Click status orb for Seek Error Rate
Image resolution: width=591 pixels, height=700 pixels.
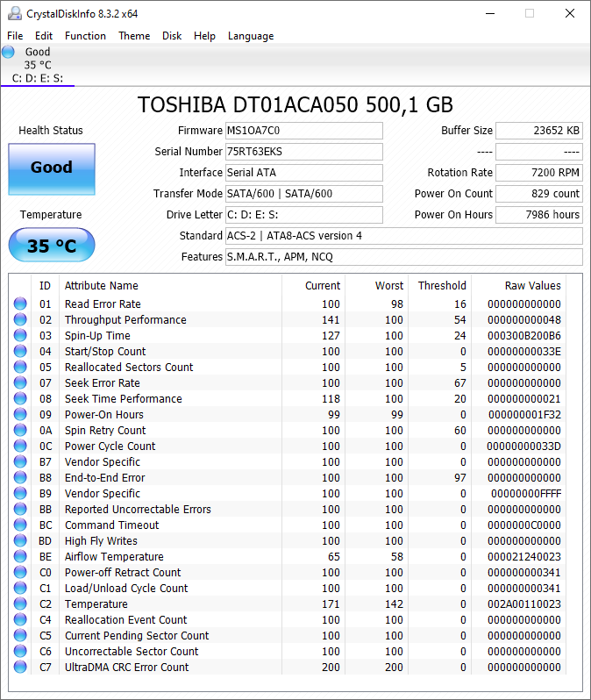click(x=20, y=382)
